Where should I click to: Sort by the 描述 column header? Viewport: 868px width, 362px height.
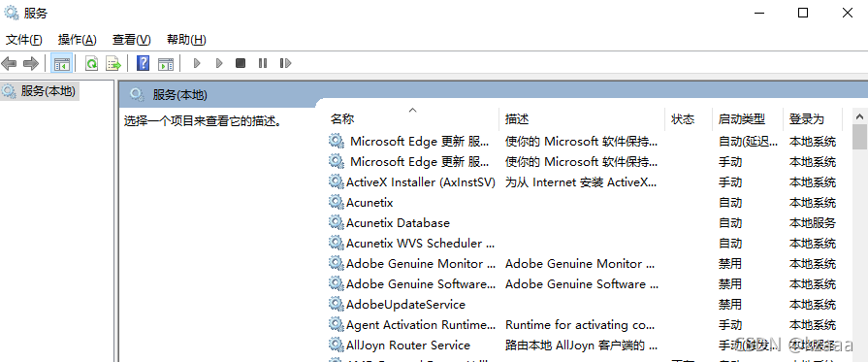coord(517,118)
